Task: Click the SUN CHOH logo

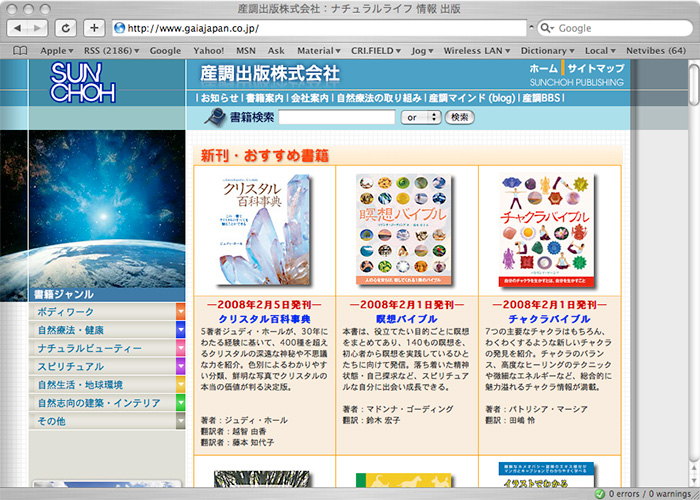Action: coord(83,82)
